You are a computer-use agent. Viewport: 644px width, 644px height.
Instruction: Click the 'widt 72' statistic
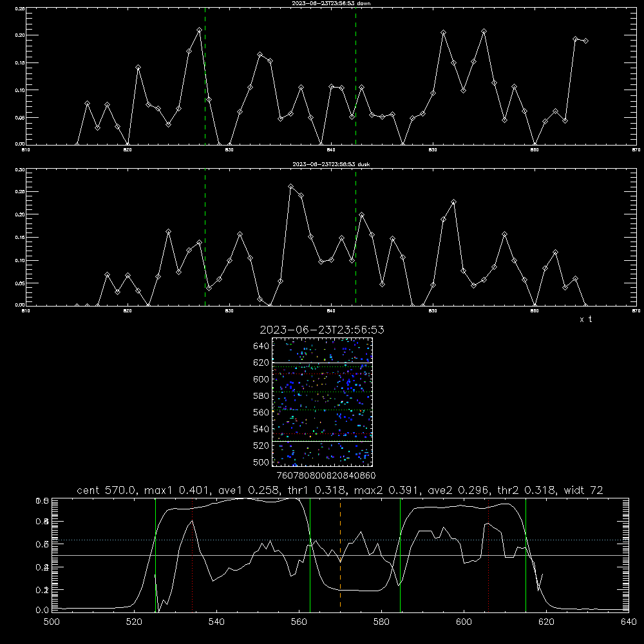point(583,490)
